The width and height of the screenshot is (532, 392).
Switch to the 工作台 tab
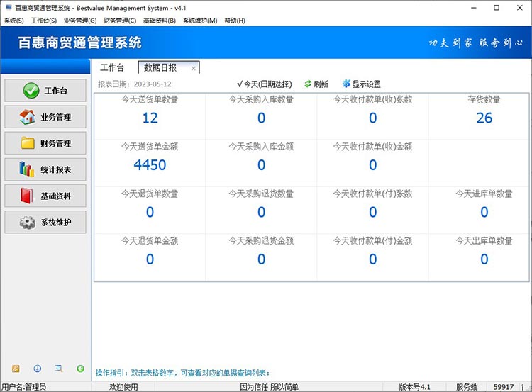click(112, 67)
